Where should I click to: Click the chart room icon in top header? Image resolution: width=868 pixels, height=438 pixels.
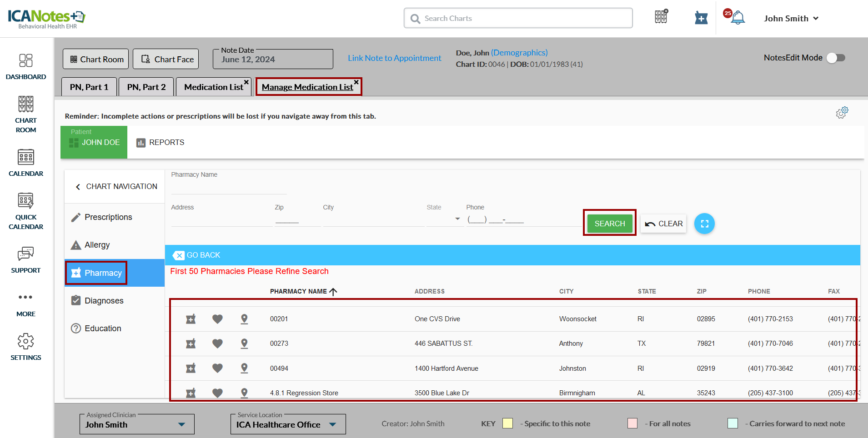pos(661,17)
